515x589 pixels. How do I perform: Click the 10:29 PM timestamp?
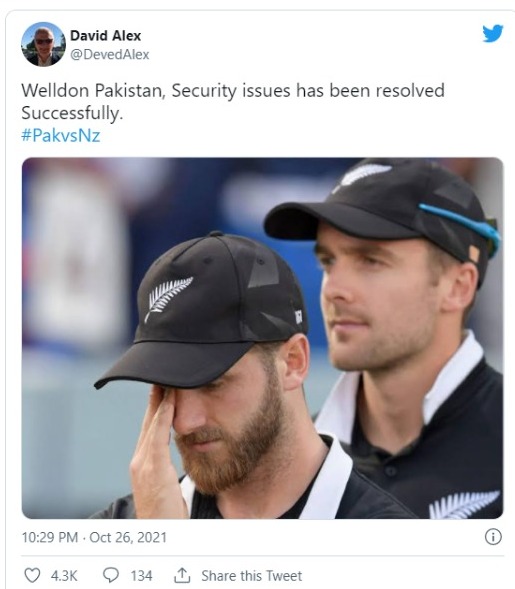point(50,537)
